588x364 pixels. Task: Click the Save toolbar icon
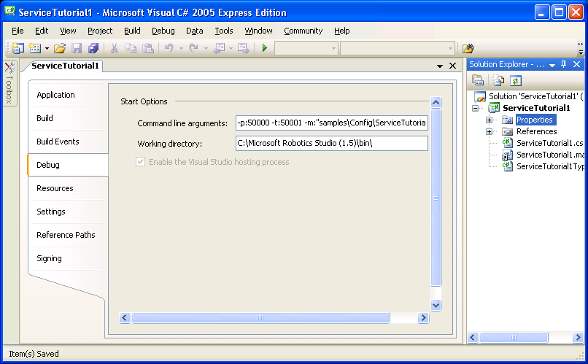(x=77, y=48)
